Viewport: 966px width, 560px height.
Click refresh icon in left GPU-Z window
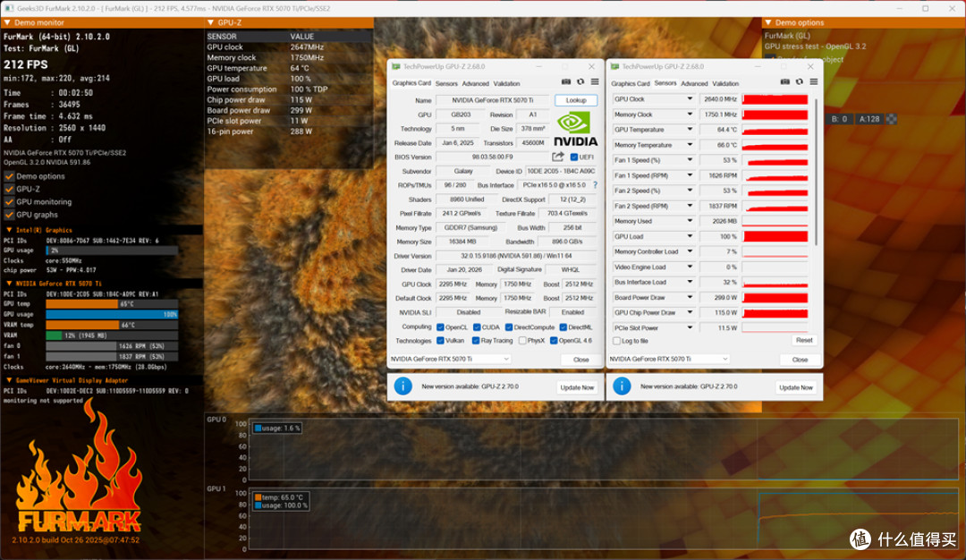(x=580, y=82)
